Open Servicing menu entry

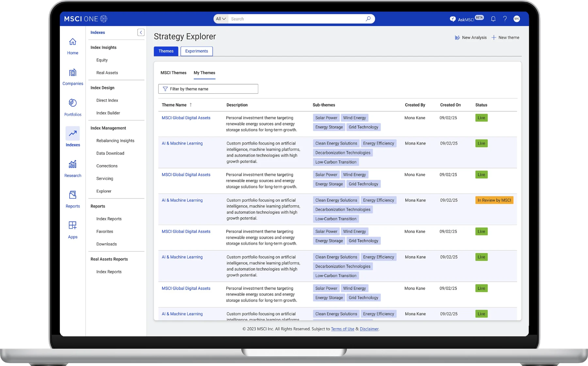[x=105, y=179]
